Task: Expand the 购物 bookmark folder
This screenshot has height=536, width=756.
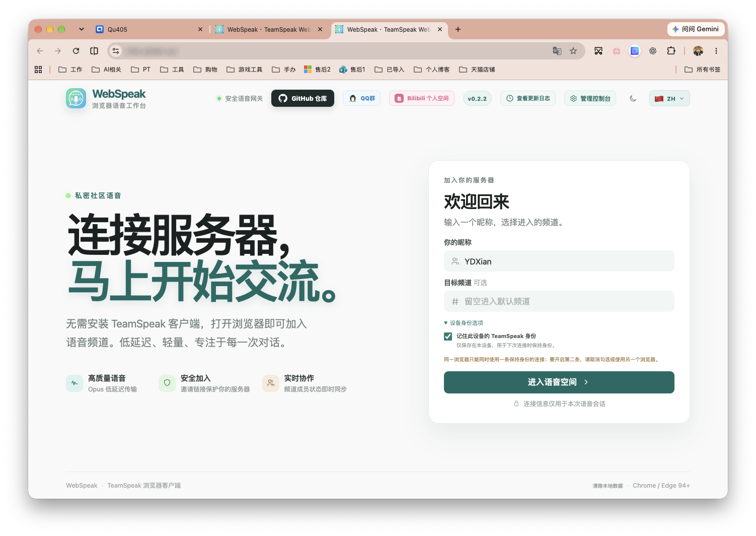Action: pyautogui.click(x=205, y=70)
